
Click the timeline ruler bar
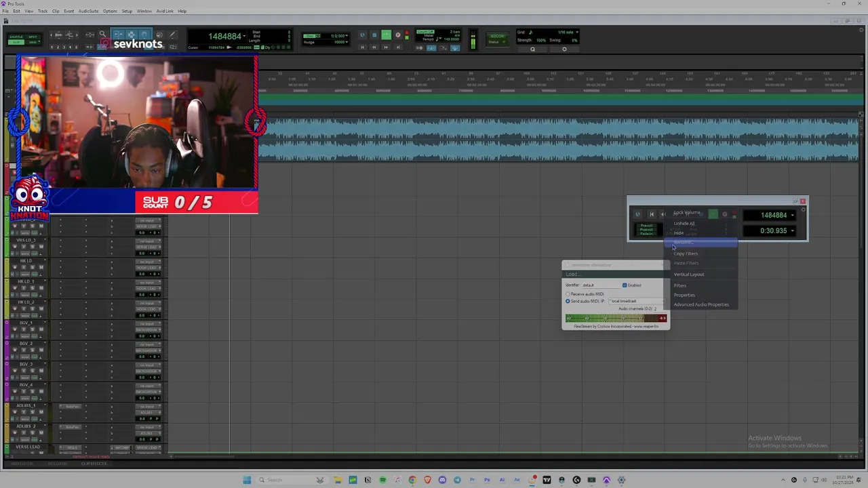coord(560,81)
